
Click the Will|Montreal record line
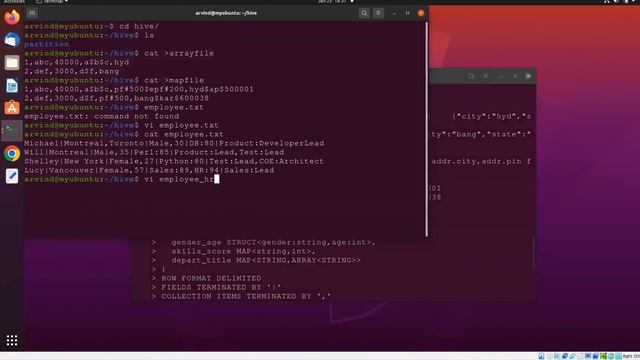[154, 152]
